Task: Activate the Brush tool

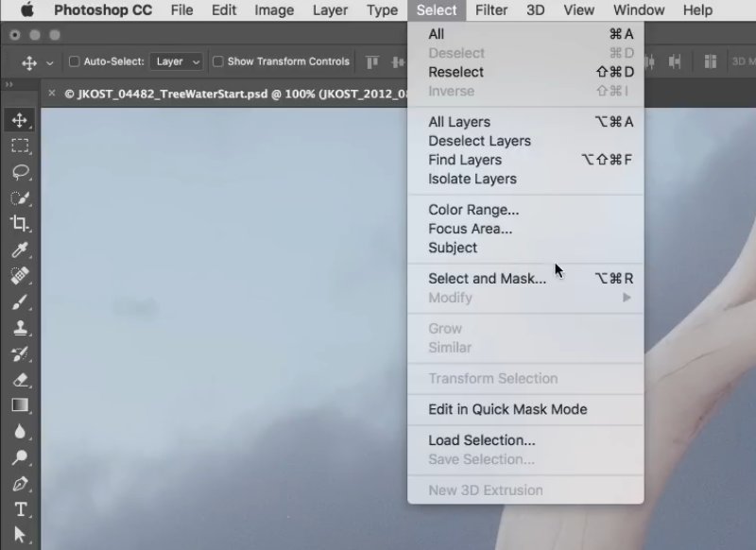Action: coord(20,302)
